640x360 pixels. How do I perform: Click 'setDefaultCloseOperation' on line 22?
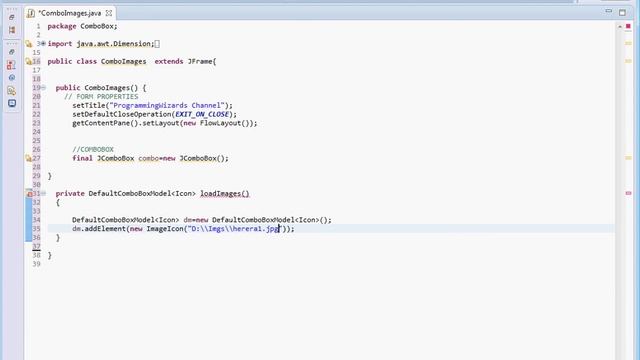pyautogui.click(x=122, y=114)
